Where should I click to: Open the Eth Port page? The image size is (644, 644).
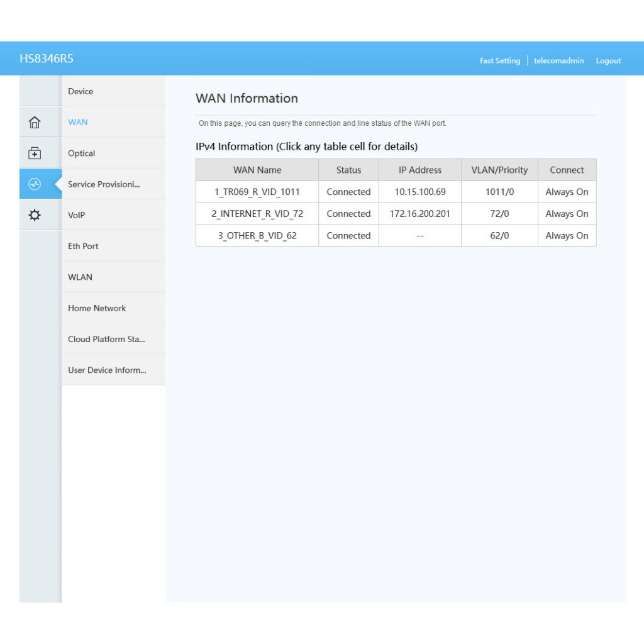coord(83,247)
